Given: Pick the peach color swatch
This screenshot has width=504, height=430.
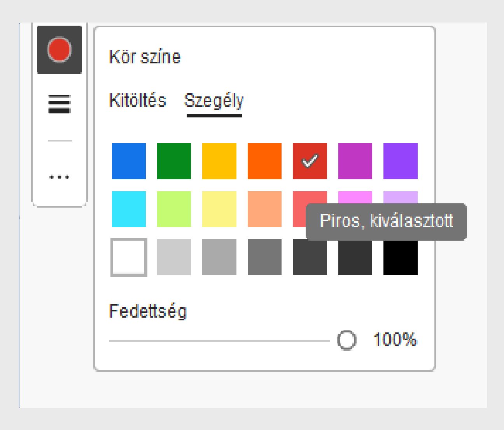Looking at the screenshot, I should tap(264, 209).
